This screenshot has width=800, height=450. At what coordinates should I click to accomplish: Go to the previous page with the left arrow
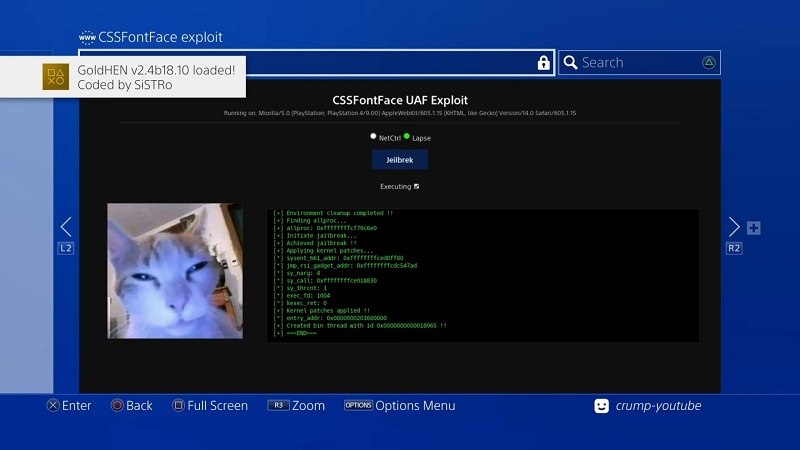(66, 227)
